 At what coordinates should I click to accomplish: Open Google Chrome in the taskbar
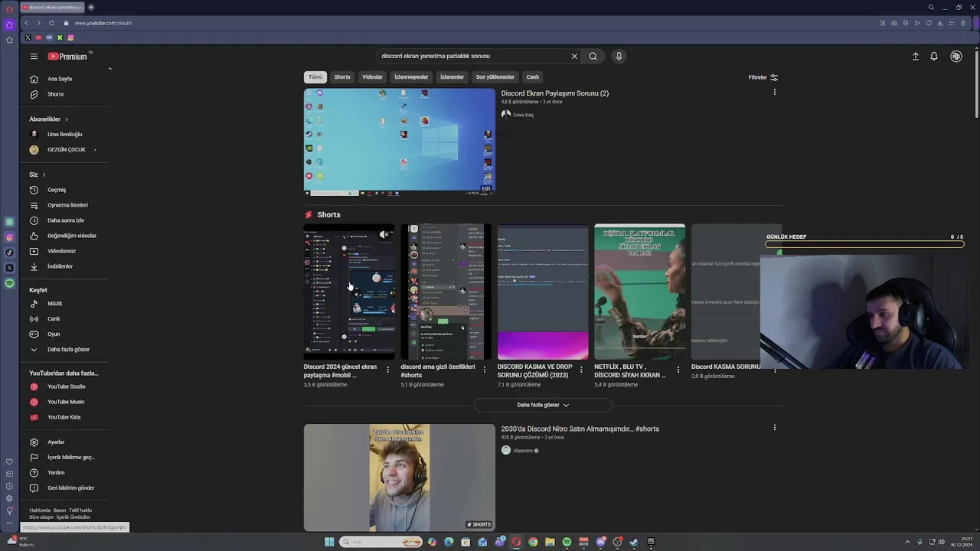pyautogui.click(x=533, y=542)
